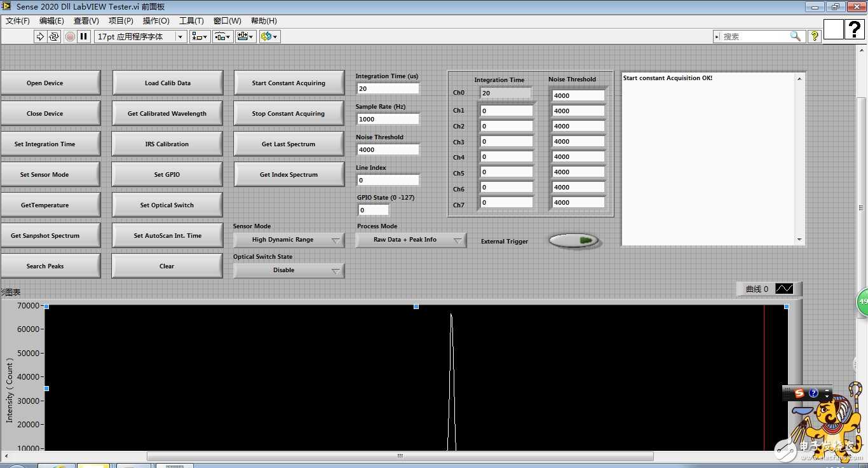
Task: Click the Set AutoScan Int. Time button
Action: 167,235
